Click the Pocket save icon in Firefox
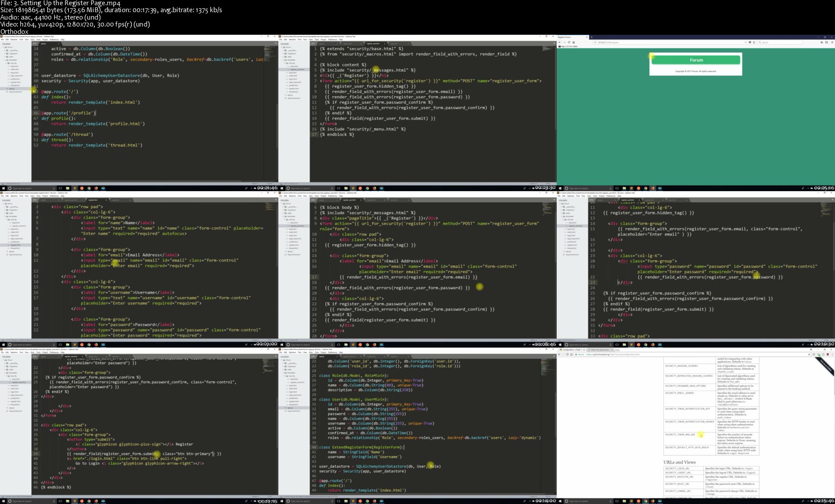 [x=750, y=42]
